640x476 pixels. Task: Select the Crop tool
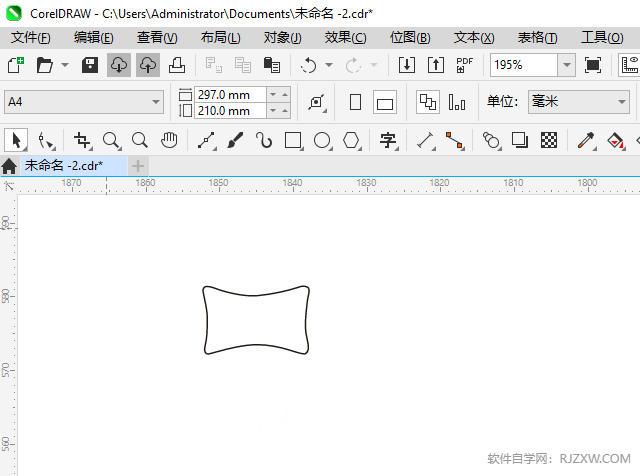83,141
